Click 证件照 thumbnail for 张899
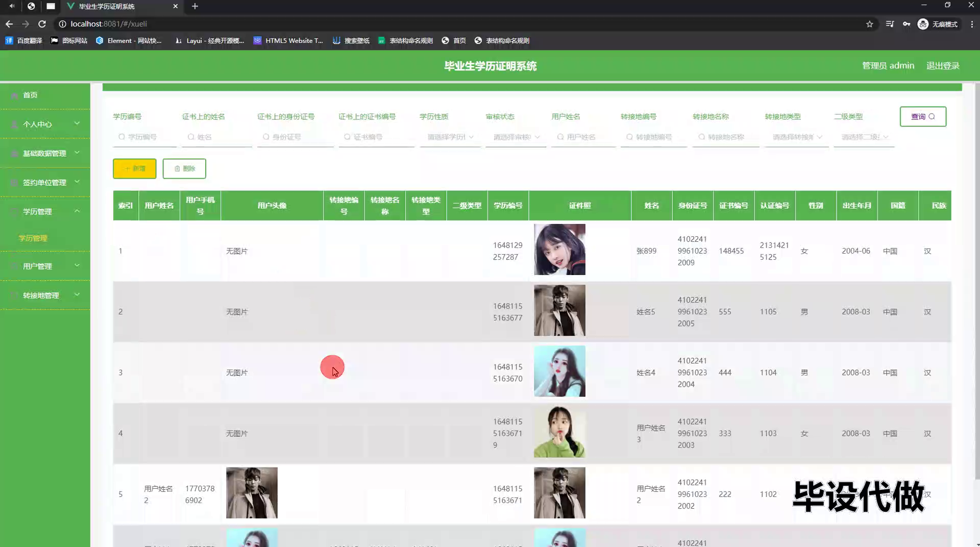Viewport: 980px width, 547px height. pos(559,250)
